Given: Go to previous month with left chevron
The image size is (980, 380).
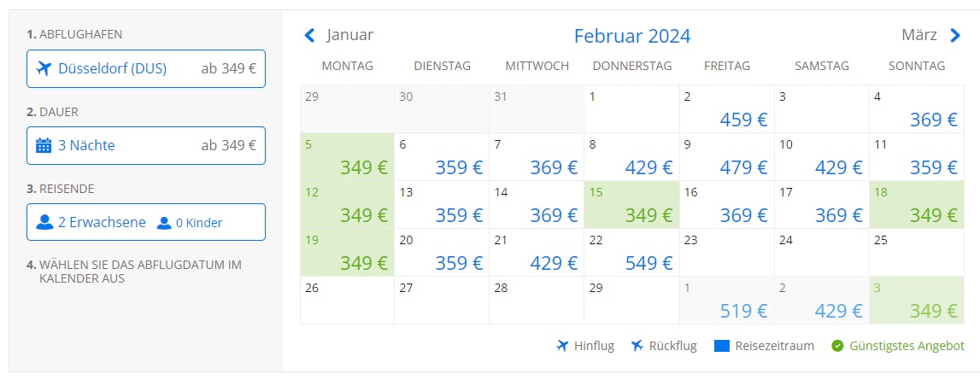Looking at the screenshot, I should [310, 36].
